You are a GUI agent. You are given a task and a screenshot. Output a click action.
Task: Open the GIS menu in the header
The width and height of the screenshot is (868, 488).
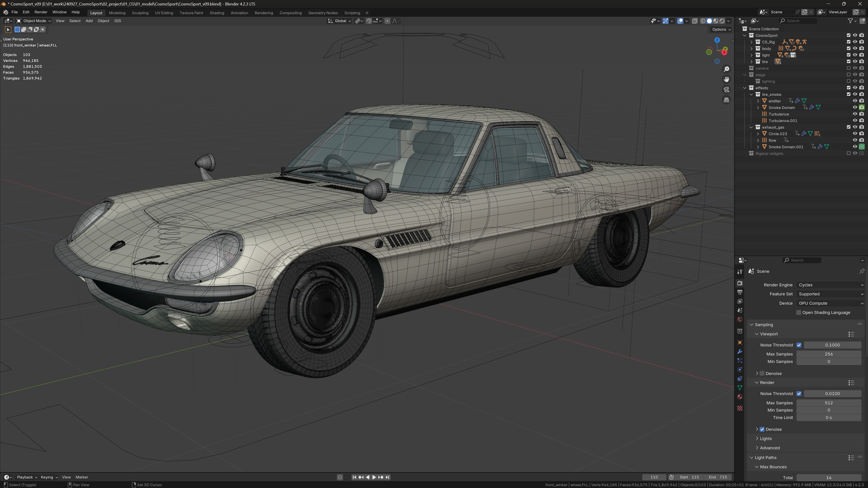coord(118,21)
